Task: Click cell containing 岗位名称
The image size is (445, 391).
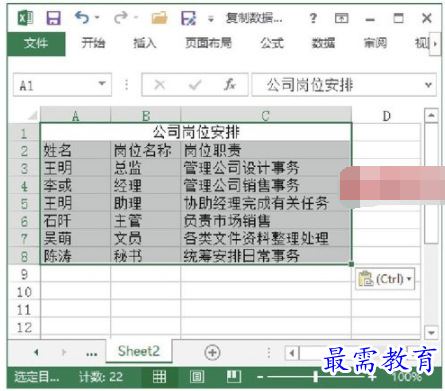Action: coord(146,150)
